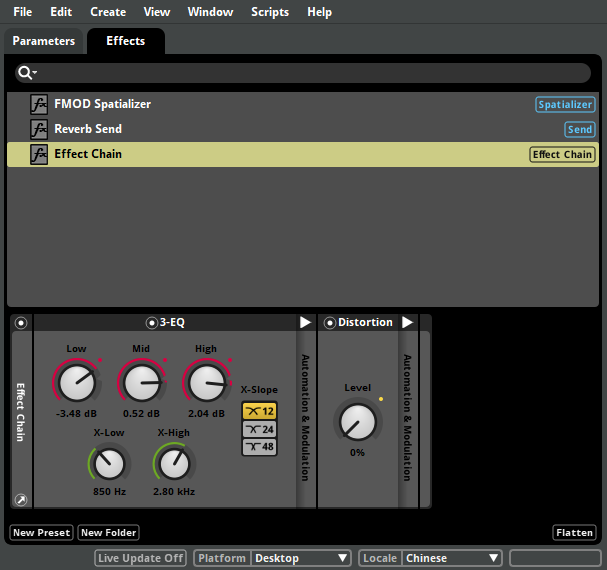Click the New Preset button
This screenshot has width=607, height=570.
click(42, 533)
